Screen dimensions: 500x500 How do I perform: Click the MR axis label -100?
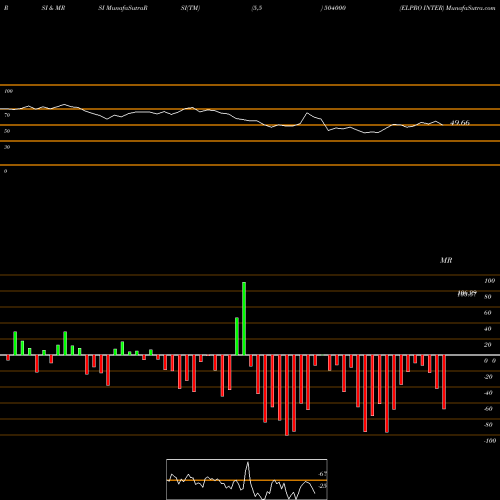coord(490,441)
